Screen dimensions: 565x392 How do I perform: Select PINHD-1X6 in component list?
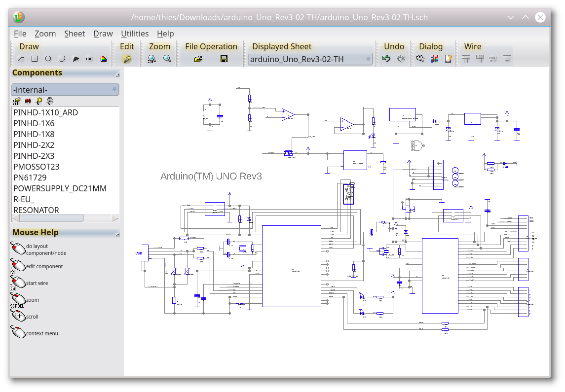[x=65, y=123]
